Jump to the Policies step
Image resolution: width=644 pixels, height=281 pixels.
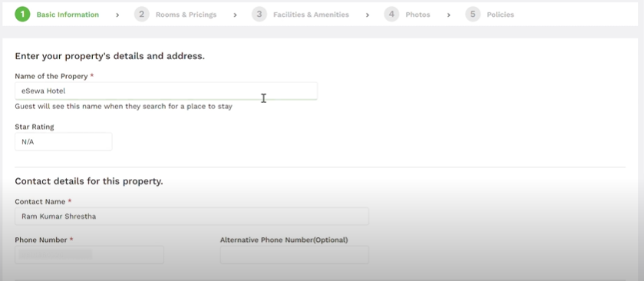[x=500, y=15]
